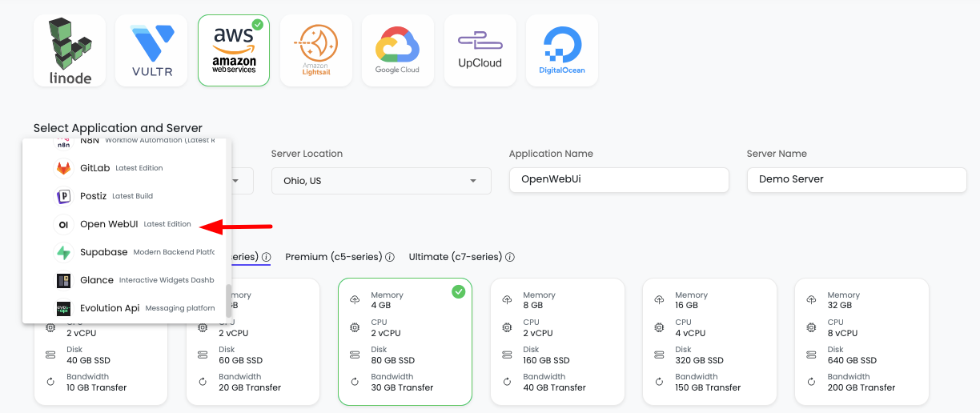Click the Glance app icon

(x=63, y=280)
